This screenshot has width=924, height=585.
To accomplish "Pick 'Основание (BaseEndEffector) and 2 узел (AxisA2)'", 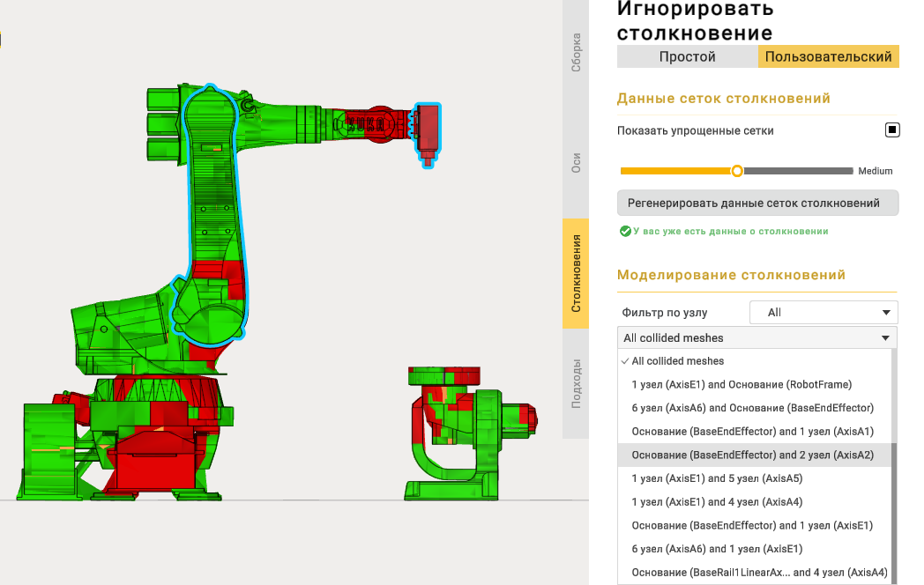I will (752, 455).
